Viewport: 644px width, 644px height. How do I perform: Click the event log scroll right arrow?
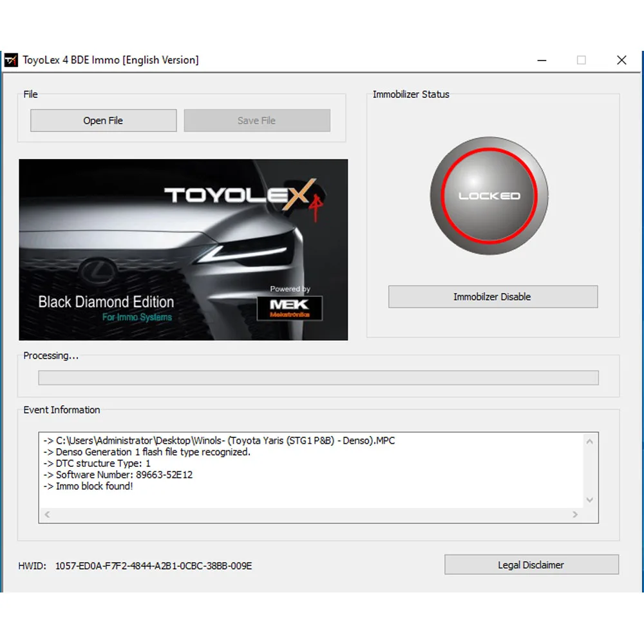click(x=575, y=514)
